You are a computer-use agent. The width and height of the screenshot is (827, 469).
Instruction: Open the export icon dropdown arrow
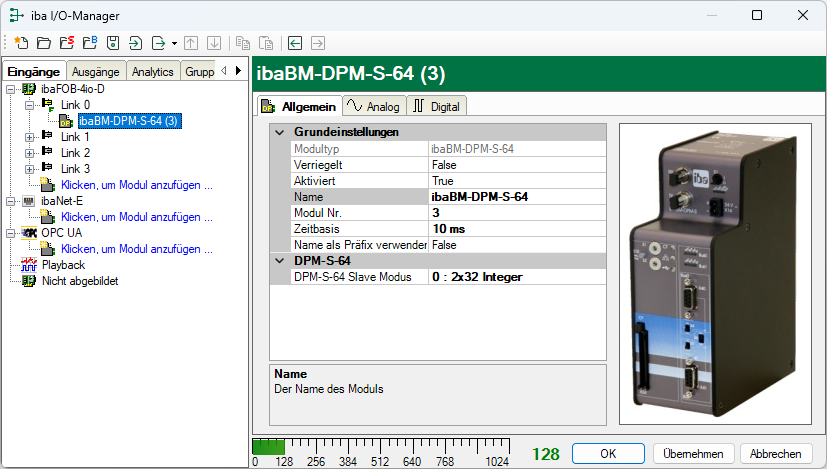click(174, 43)
